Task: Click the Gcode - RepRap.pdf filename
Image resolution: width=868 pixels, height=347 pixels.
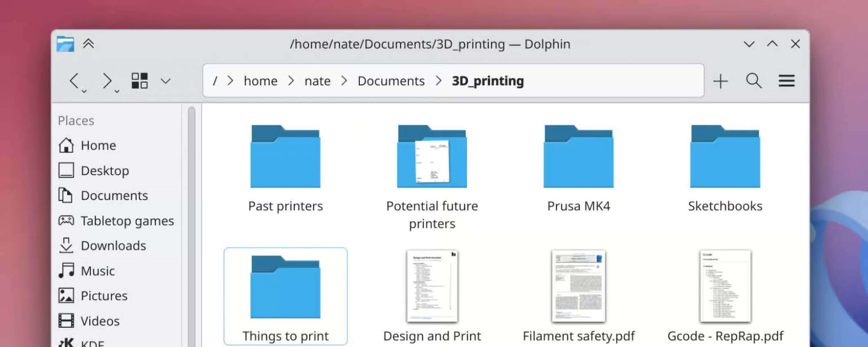Action: click(x=725, y=336)
